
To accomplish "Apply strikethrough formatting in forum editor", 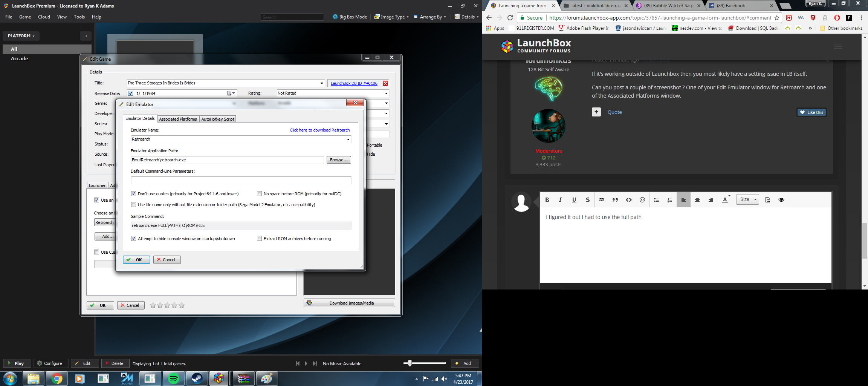I will click(x=588, y=200).
